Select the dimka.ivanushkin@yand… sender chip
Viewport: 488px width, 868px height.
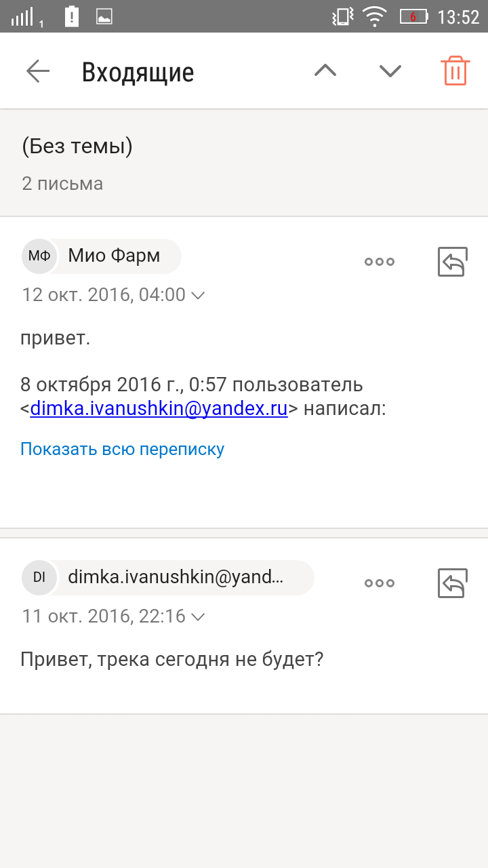point(168,578)
